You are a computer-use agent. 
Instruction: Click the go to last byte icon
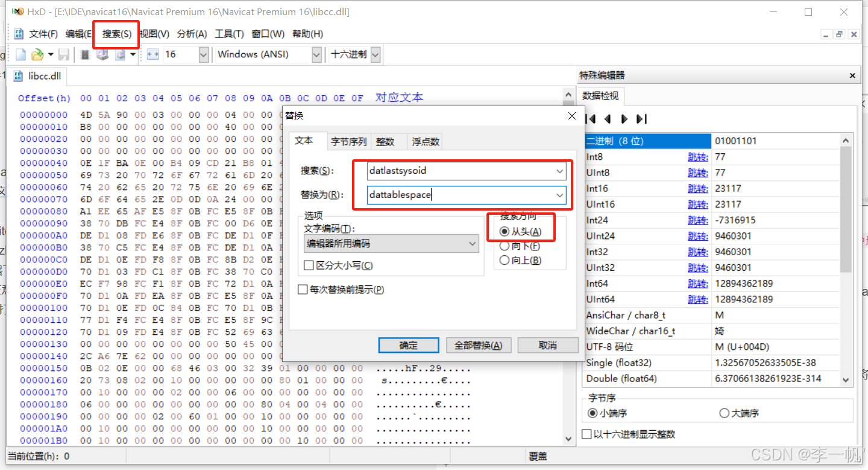click(641, 119)
